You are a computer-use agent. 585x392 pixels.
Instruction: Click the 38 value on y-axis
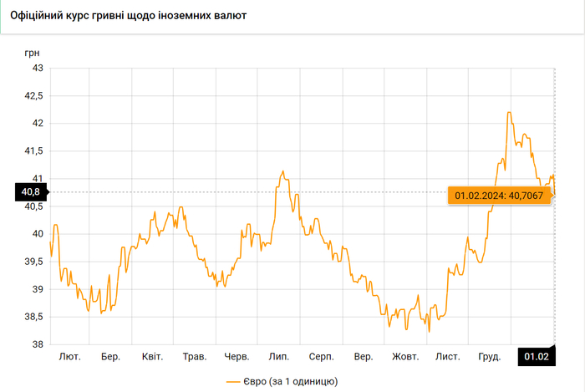tap(37, 344)
